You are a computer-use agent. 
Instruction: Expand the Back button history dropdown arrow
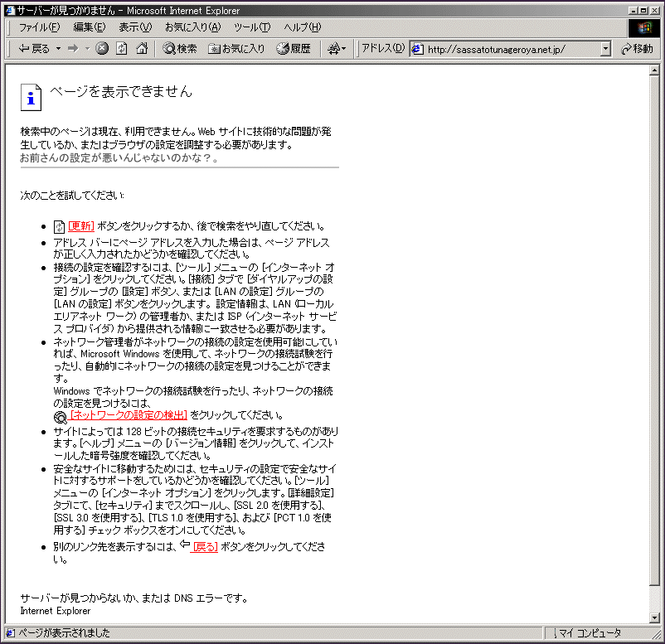pos(58,49)
